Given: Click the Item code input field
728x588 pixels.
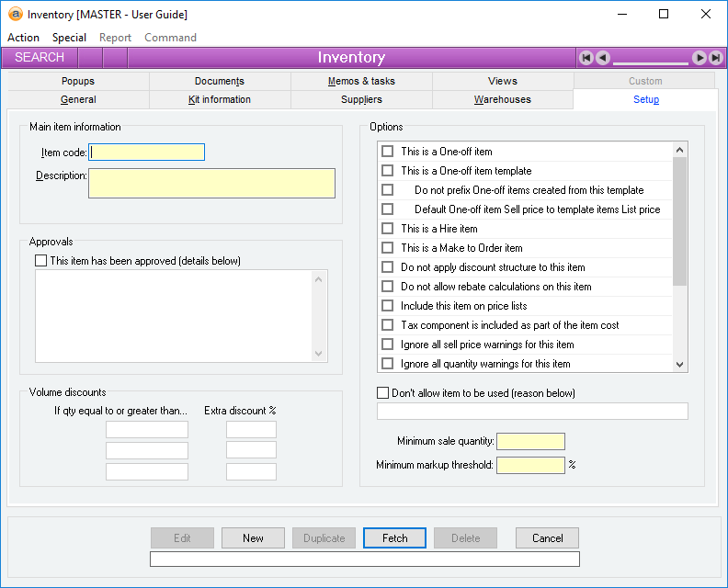Looking at the screenshot, I should 147,153.
